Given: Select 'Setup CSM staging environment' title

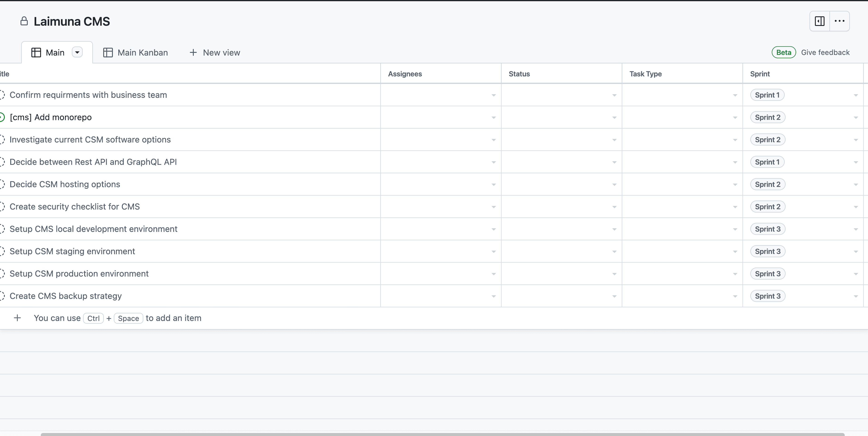Looking at the screenshot, I should tap(72, 251).
